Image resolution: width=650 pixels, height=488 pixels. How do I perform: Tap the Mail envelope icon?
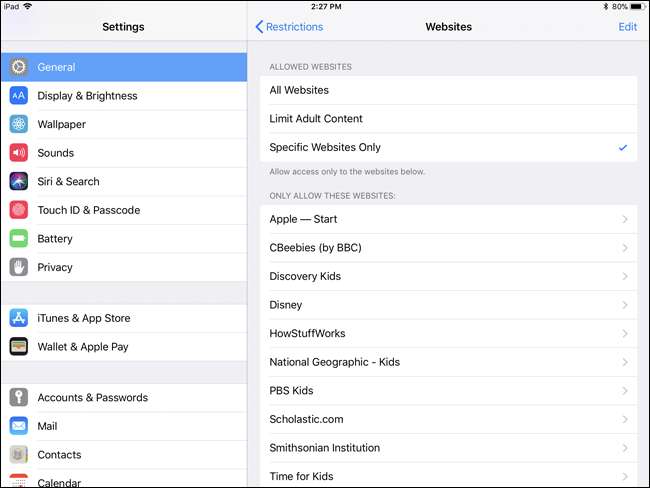click(19, 426)
